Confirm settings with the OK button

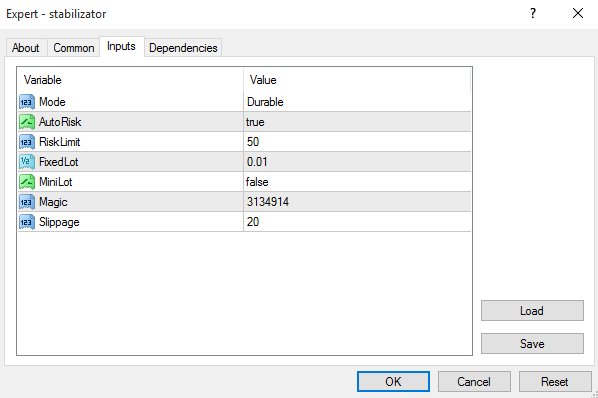393,382
